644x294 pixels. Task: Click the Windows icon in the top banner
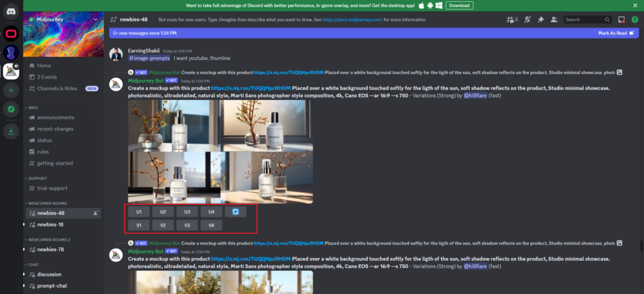(x=438, y=5)
